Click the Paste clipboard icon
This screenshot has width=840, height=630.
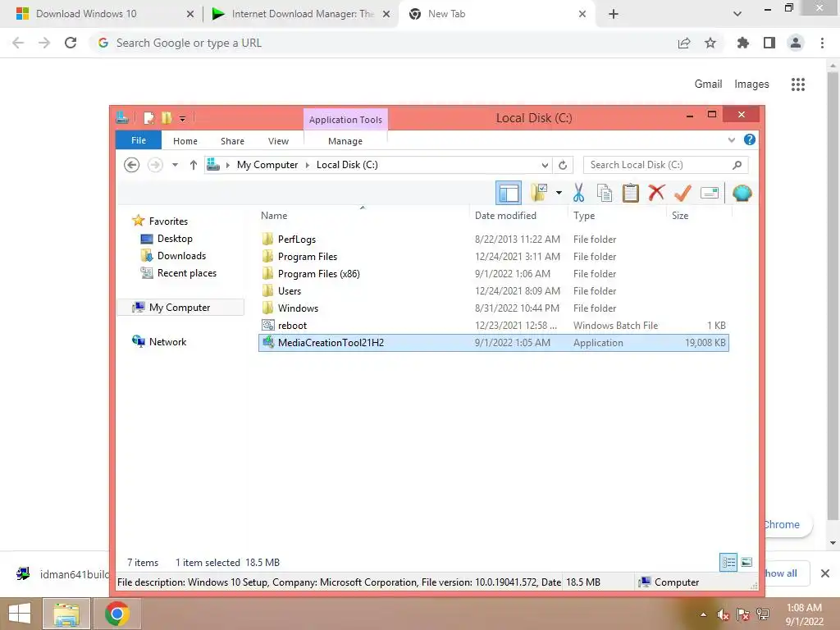pyautogui.click(x=631, y=193)
